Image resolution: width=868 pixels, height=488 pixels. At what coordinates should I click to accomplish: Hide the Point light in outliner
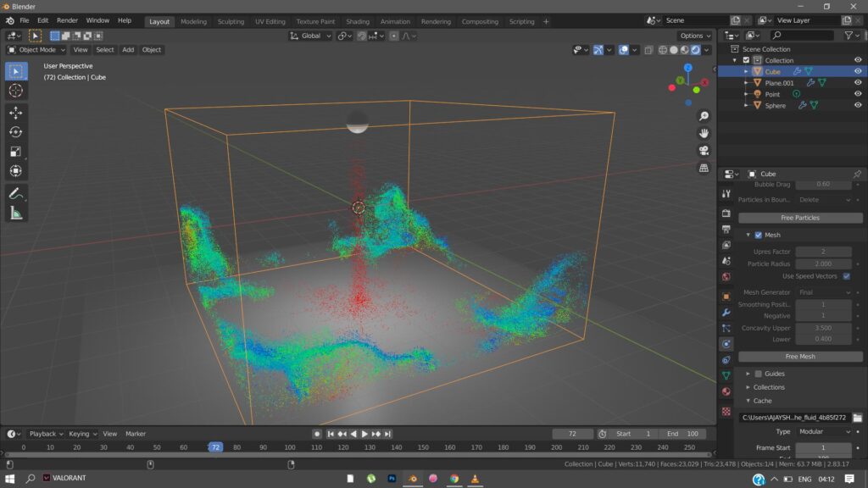pos(858,94)
